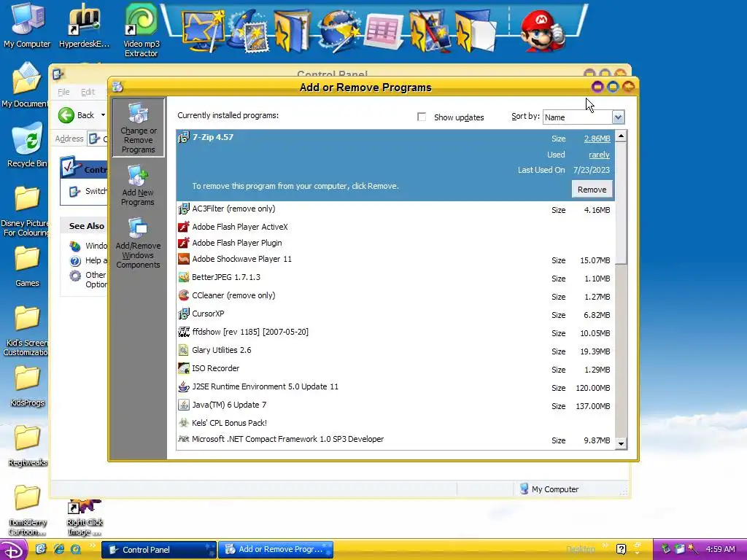This screenshot has width=747, height=560.
Task: Select ISO Recorder program entry
Action: click(395, 369)
